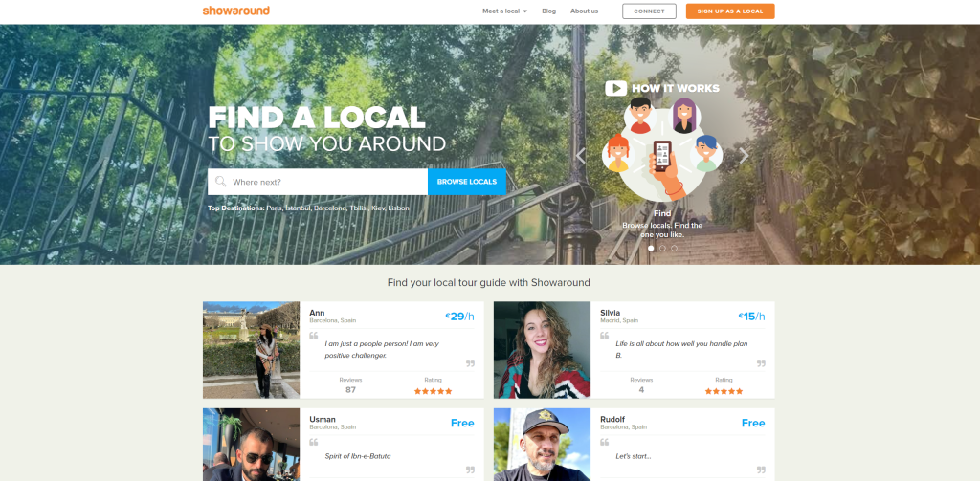Click Silvia's quote about plan B

(681, 349)
